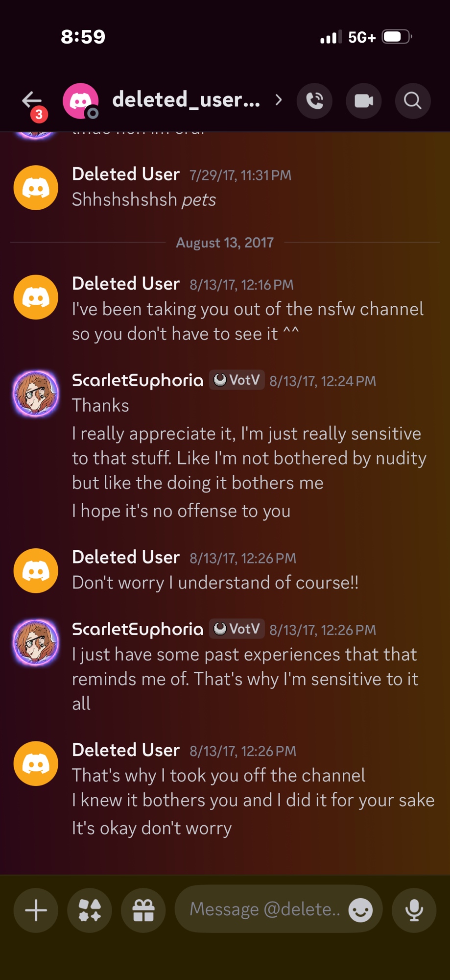Tap Deleted User avatar on pets message
Screen dimensions: 450x980
[x=36, y=188]
